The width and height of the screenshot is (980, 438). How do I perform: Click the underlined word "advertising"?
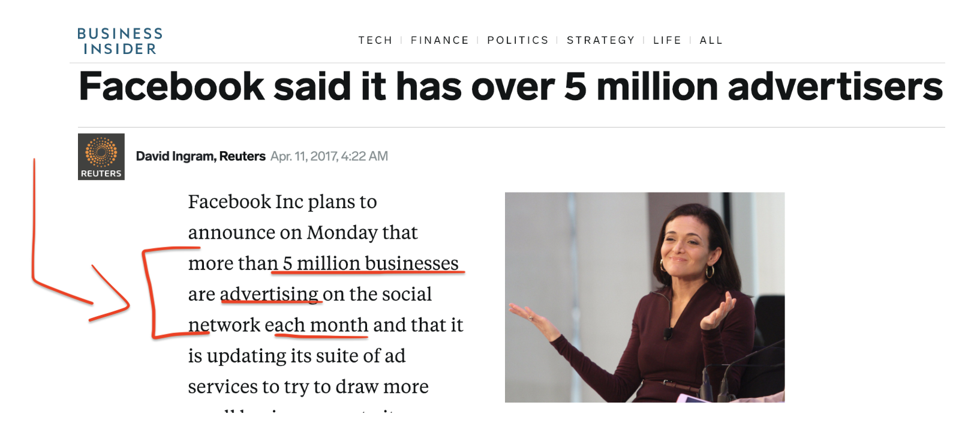click(x=269, y=294)
